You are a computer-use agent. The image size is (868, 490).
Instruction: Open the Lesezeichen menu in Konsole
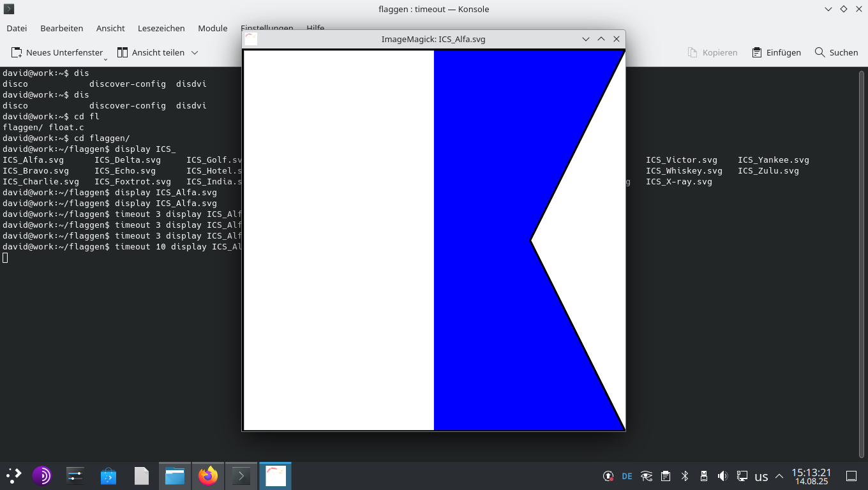[160, 28]
